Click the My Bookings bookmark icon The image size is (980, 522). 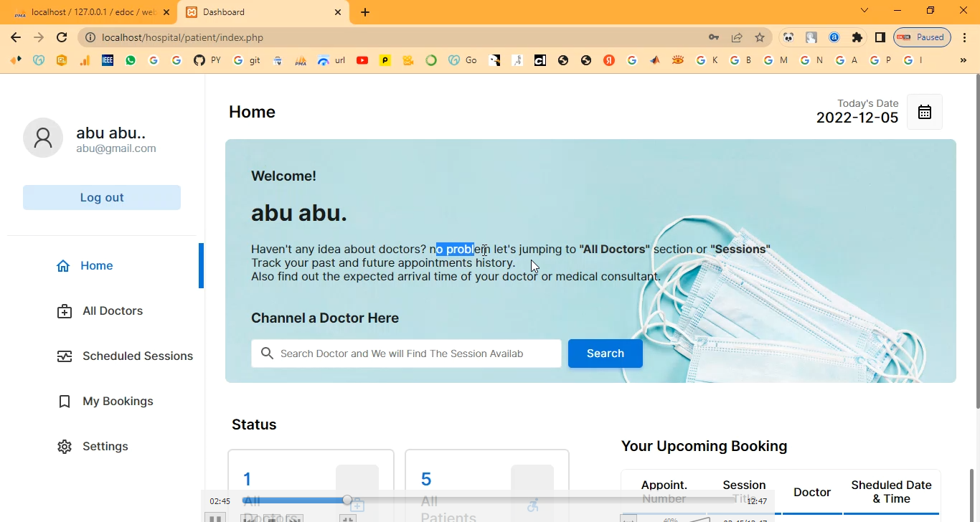click(x=65, y=402)
